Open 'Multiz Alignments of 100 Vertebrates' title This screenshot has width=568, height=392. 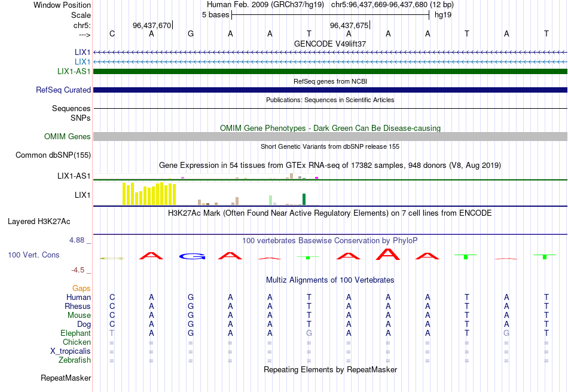click(330, 280)
